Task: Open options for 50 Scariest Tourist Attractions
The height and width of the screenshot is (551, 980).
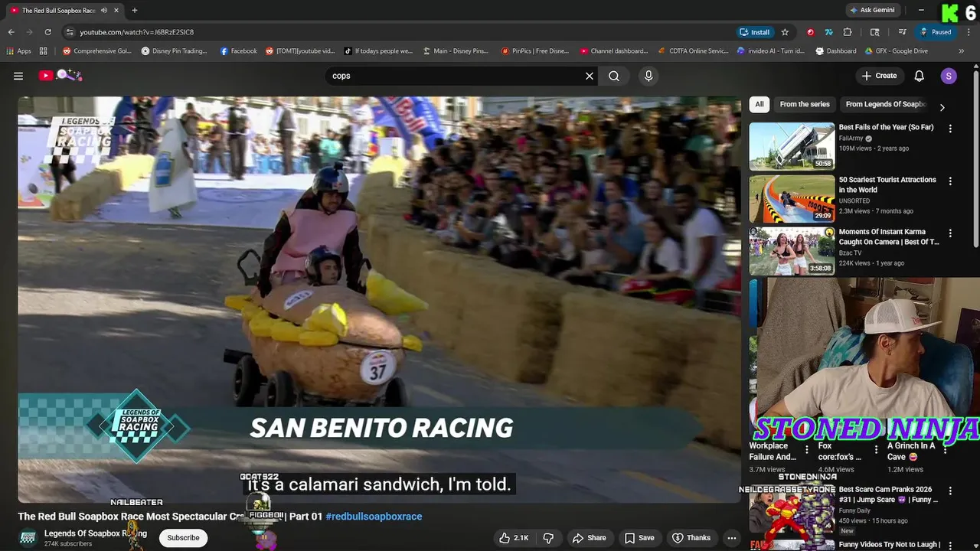Action: tap(950, 181)
